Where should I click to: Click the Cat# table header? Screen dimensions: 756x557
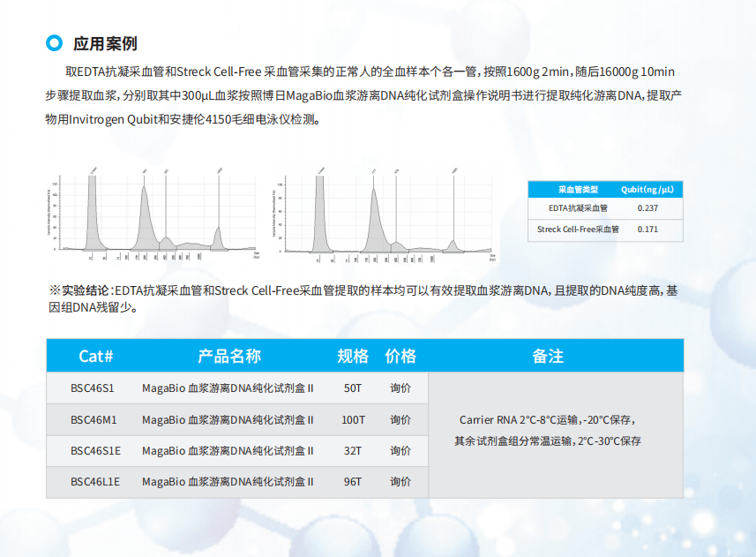(95, 356)
